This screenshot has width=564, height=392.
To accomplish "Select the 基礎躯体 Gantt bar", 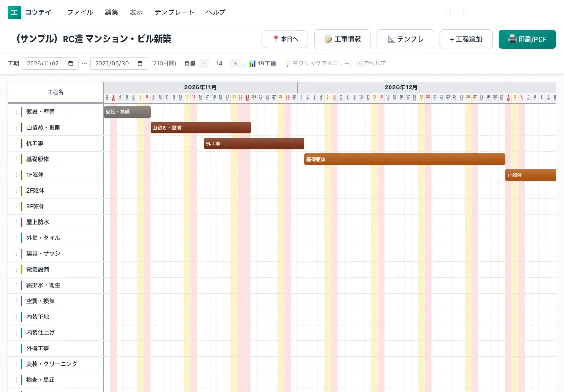I will (405, 159).
